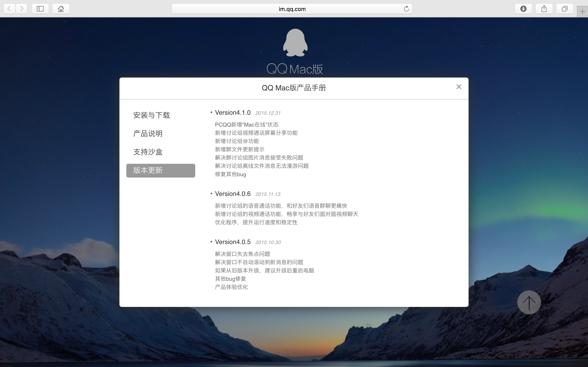Go to the homepage via home icon
This screenshot has height=367, width=588.
60,8
